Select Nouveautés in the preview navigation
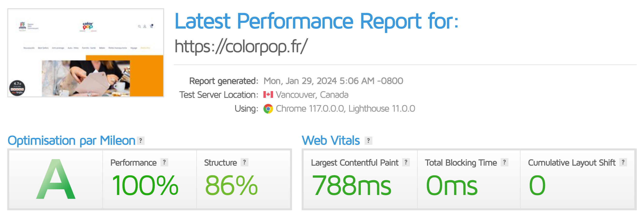644x217 pixels. tap(29, 48)
